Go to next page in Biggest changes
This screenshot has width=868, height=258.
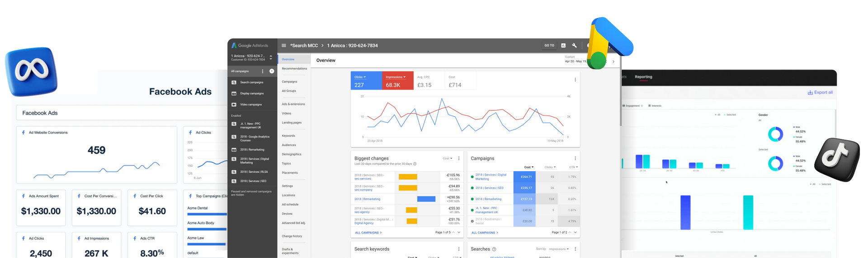click(x=459, y=232)
